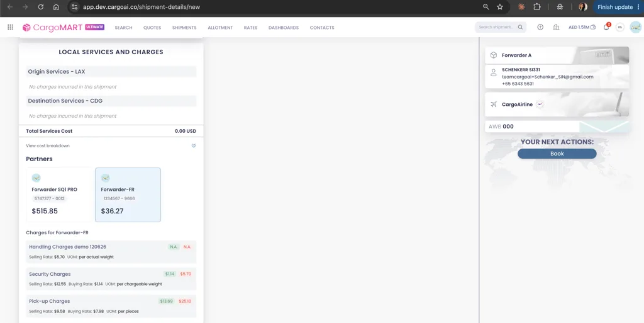Image resolution: width=644 pixels, height=323 pixels.
Task: Open the View cost breakdown text
Action: coord(48,145)
